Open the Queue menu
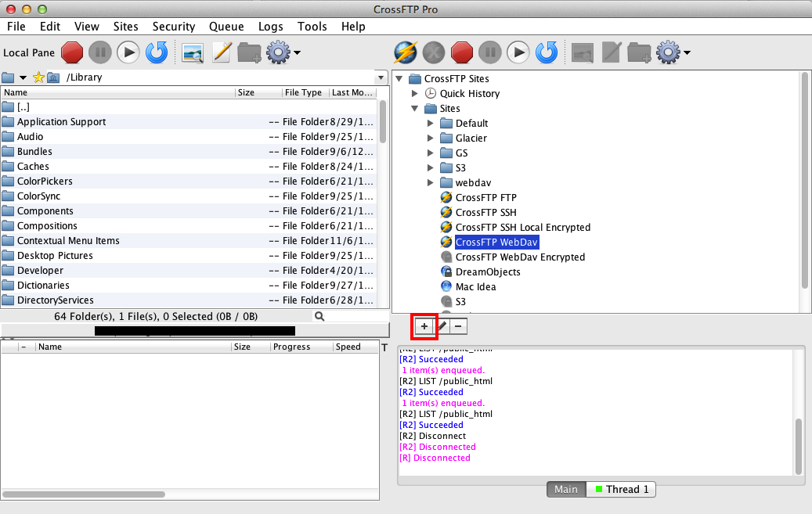The image size is (812, 514). coord(226,27)
